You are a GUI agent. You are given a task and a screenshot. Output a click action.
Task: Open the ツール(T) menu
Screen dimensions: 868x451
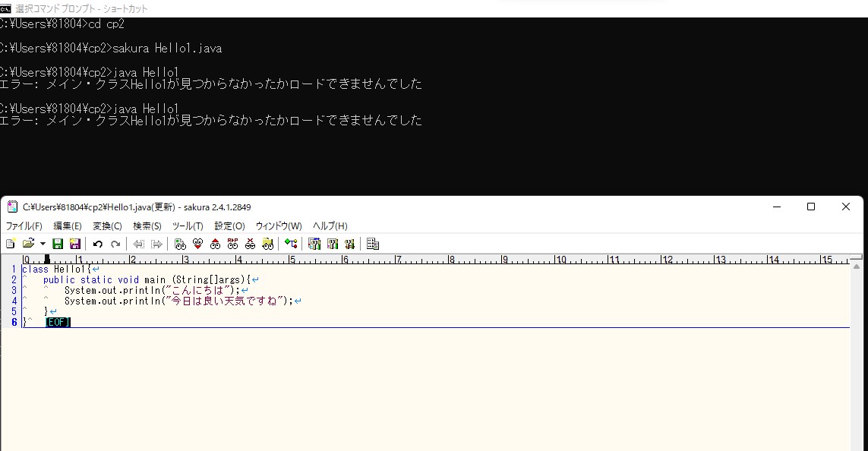coord(188,225)
